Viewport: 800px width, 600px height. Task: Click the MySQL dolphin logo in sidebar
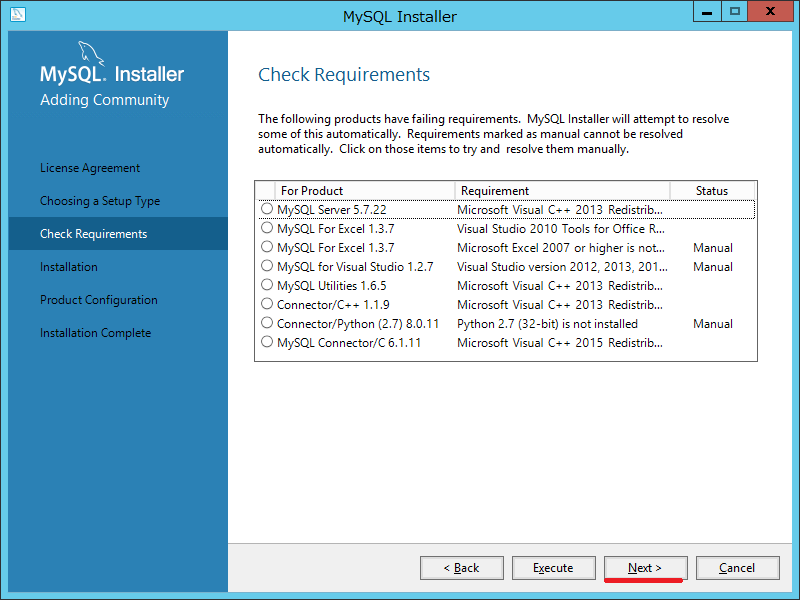point(91,54)
